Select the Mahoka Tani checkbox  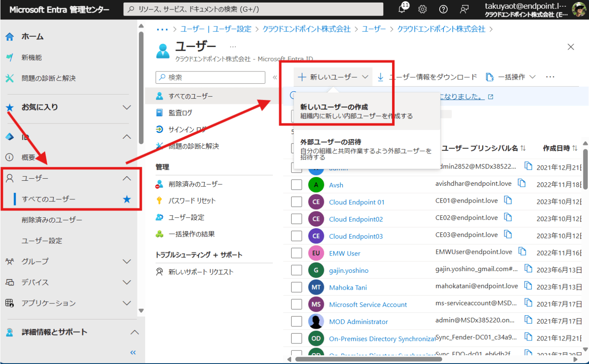[x=297, y=288]
